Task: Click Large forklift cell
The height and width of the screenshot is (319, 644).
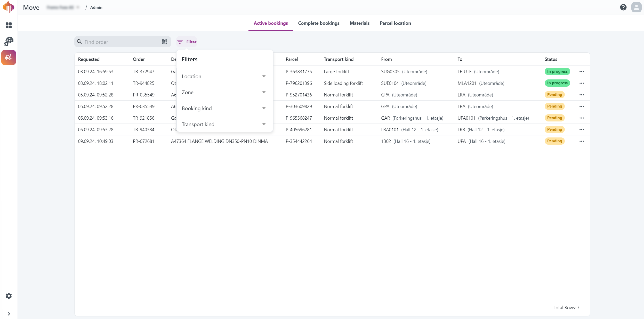Action: point(336,72)
